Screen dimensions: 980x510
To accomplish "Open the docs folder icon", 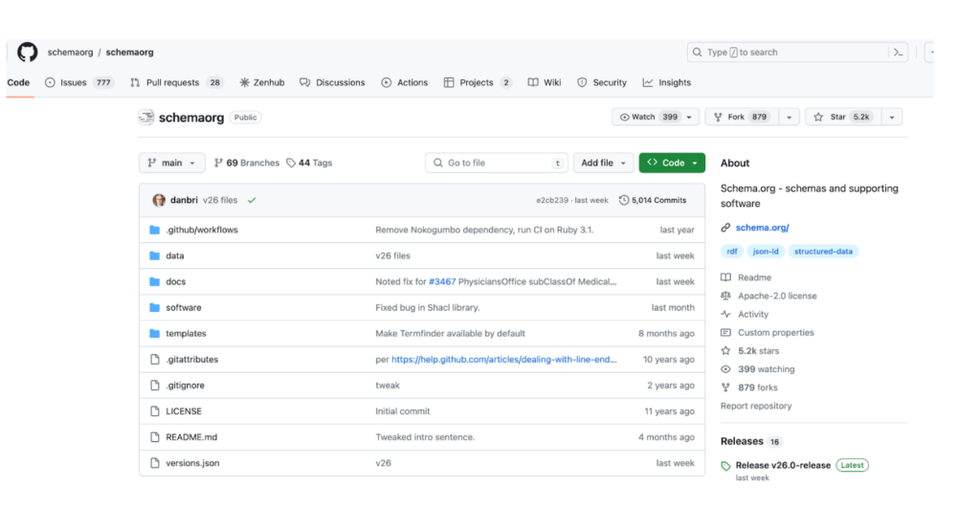I will pos(154,282).
